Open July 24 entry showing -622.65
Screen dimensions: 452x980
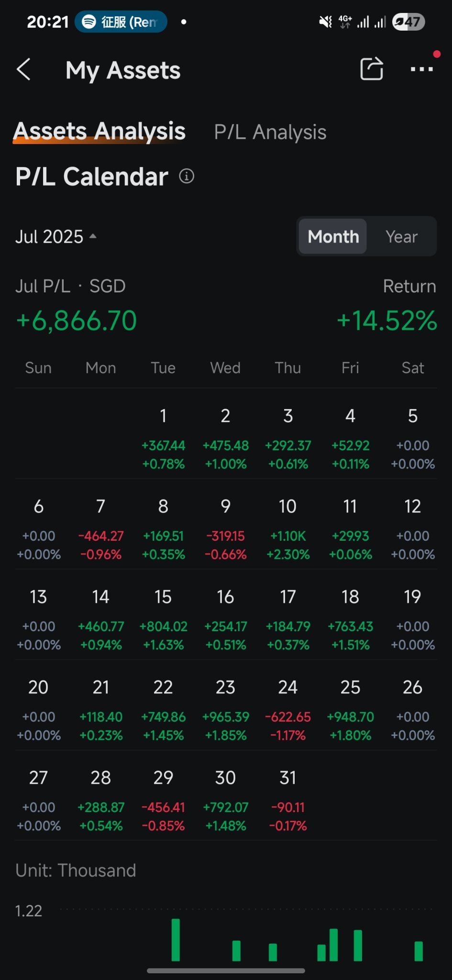click(288, 710)
